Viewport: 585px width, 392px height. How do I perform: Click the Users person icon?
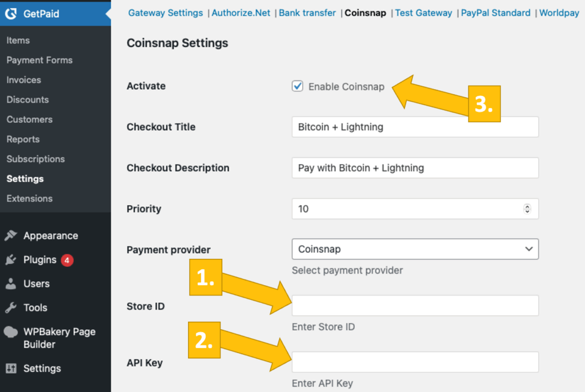coord(10,284)
